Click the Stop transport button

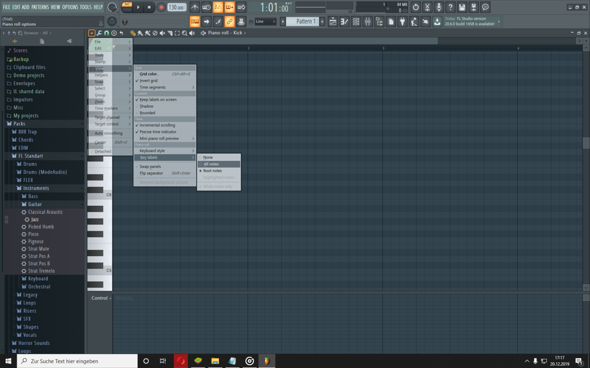(149, 7)
